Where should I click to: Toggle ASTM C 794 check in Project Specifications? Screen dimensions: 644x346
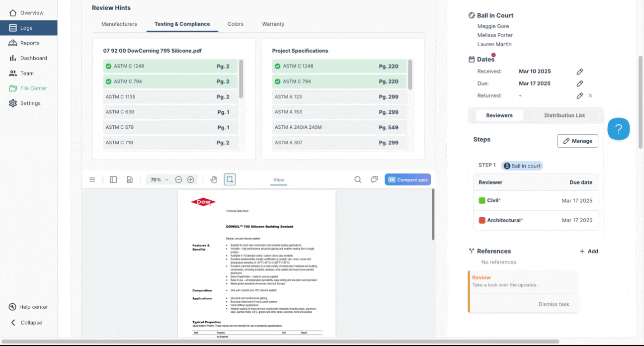tap(277, 82)
